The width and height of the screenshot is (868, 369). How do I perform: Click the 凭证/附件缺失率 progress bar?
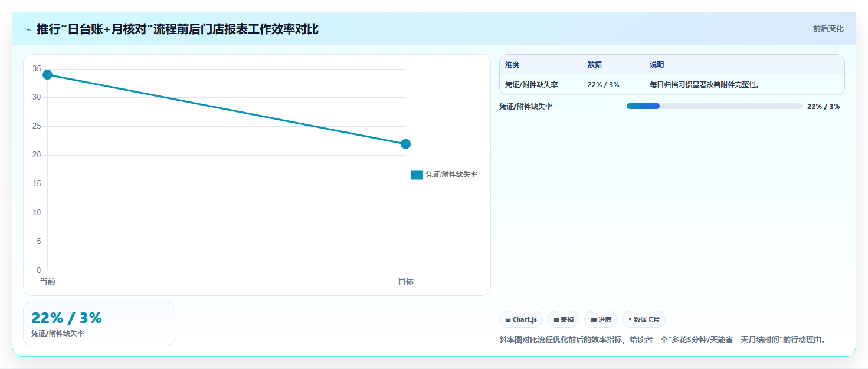[x=714, y=106]
